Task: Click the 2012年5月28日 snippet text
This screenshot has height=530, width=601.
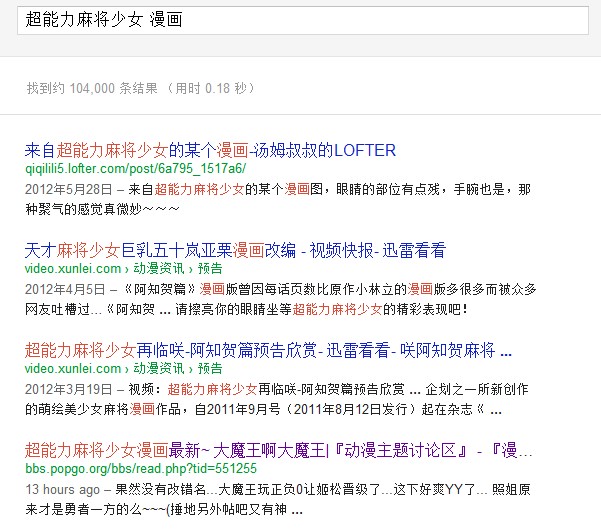Action: click(x=278, y=189)
